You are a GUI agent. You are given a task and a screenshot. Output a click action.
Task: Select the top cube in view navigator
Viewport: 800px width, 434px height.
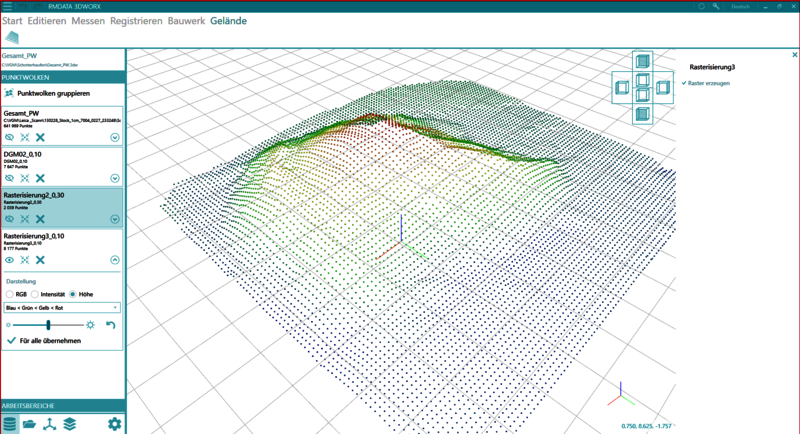pyautogui.click(x=642, y=62)
